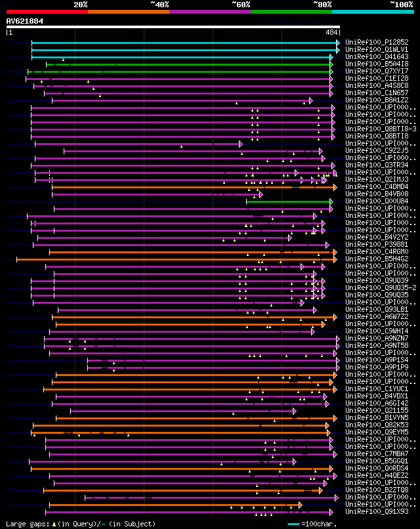Viewport: 420px width, 529px height.
Task: Select the UniRef100_P39881 label
Action: 377,244
